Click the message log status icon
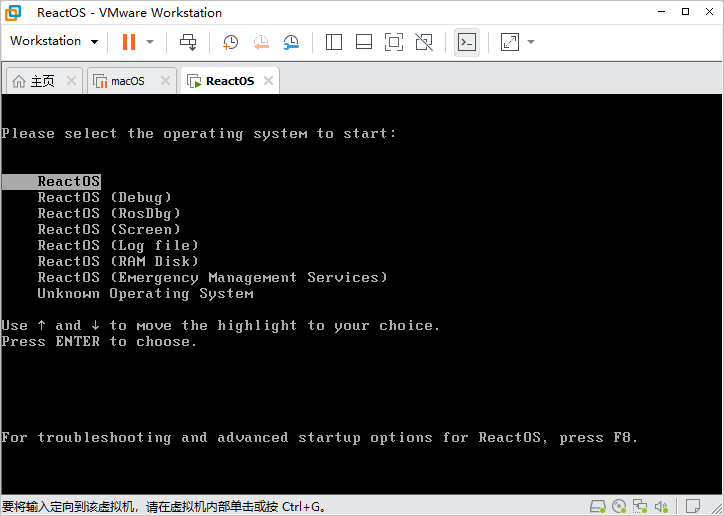 pos(693,506)
